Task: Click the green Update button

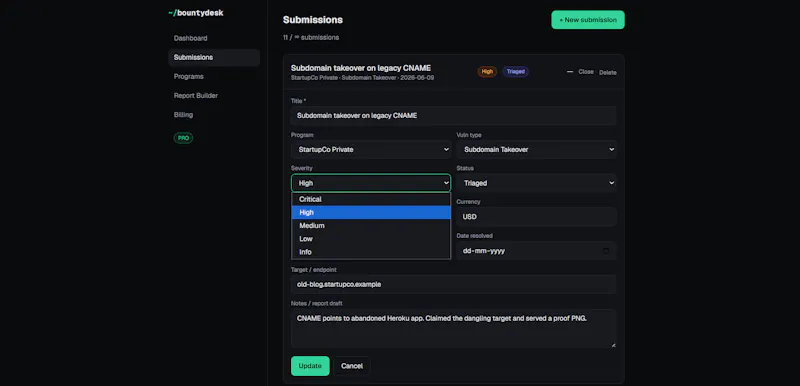Action: click(310, 366)
